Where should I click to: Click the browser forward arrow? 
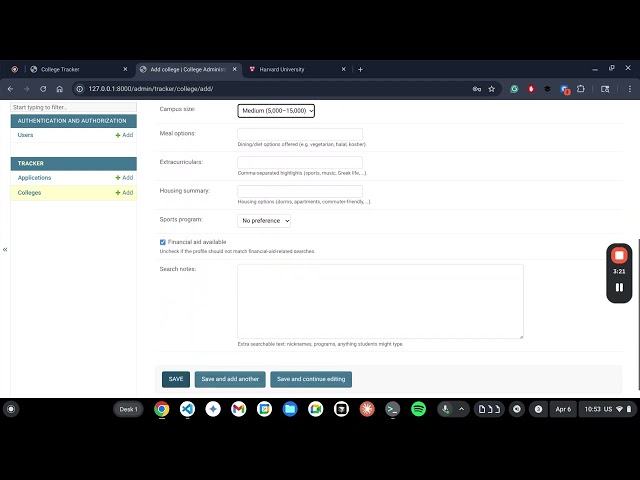point(27,89)
